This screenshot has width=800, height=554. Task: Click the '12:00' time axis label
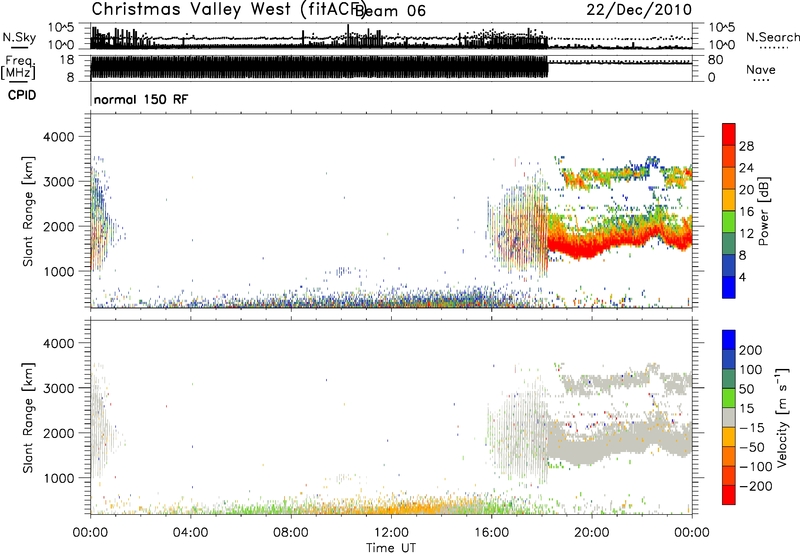coord(391,533)
